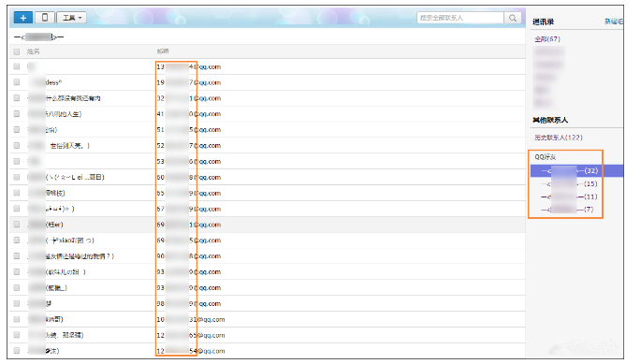Tick the checkbox for the 52…7@qq.com row
This screenshot has width=641, height=364.
[16, 145]
